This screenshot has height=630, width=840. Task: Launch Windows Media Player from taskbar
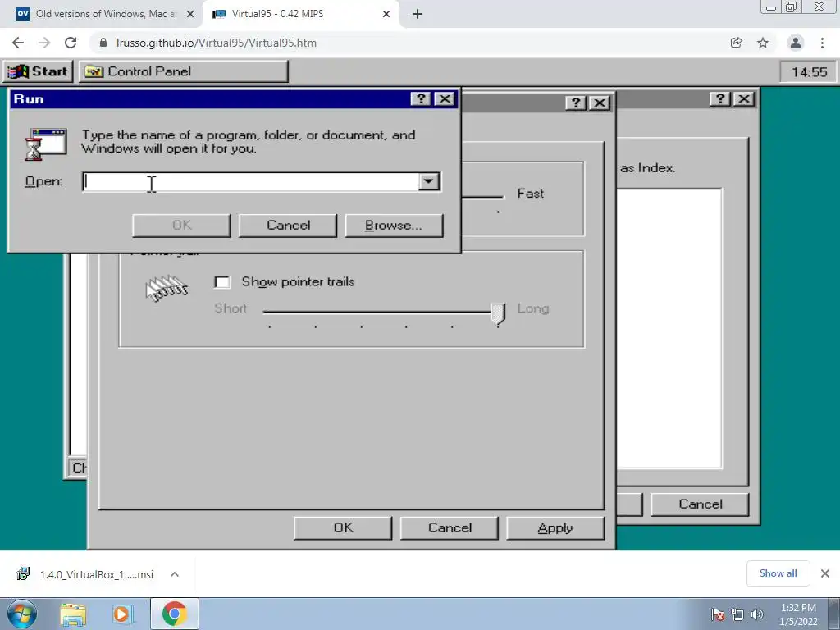(x=123, y=614)
